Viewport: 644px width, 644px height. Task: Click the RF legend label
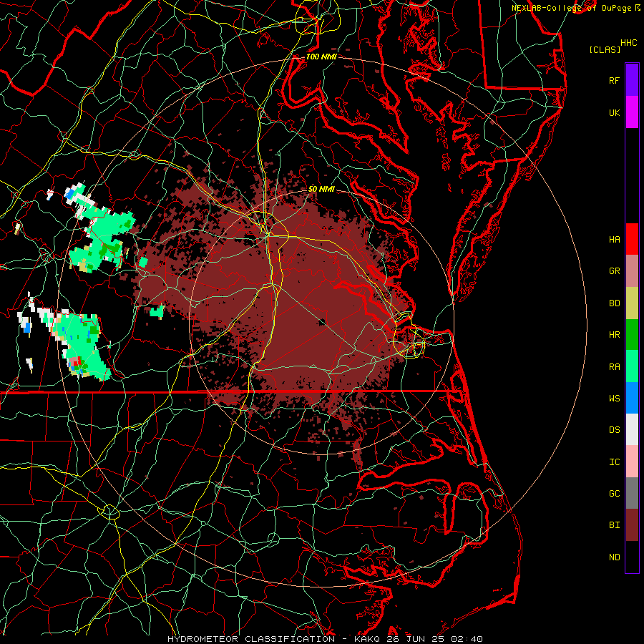[614, 80]
